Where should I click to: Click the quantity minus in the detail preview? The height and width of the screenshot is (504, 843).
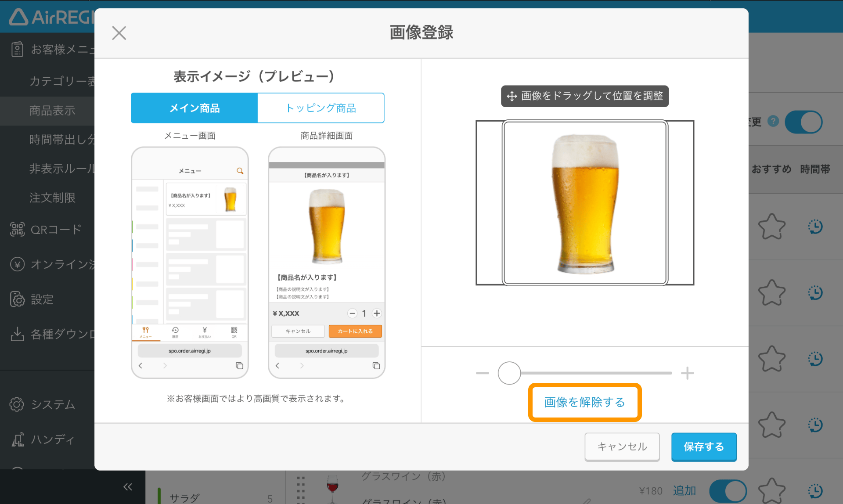tap(352, 313)
